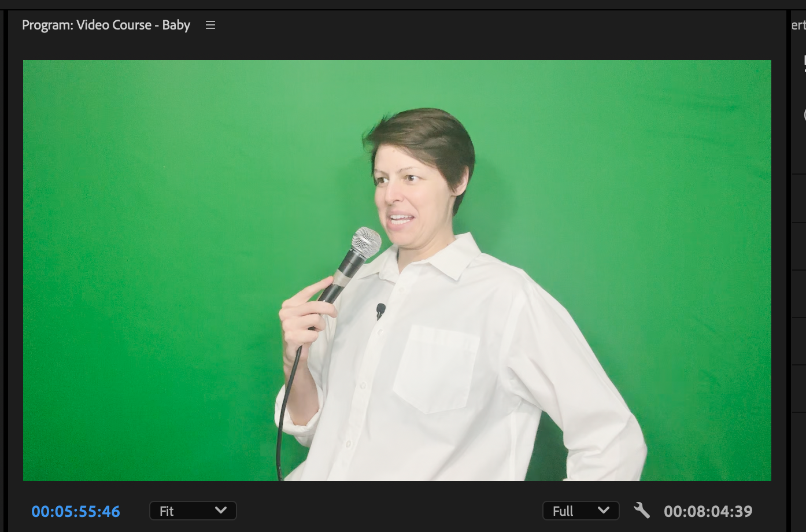Click the video preview frame in Program monitor
The image size is (806, 532).
point(397,271)
